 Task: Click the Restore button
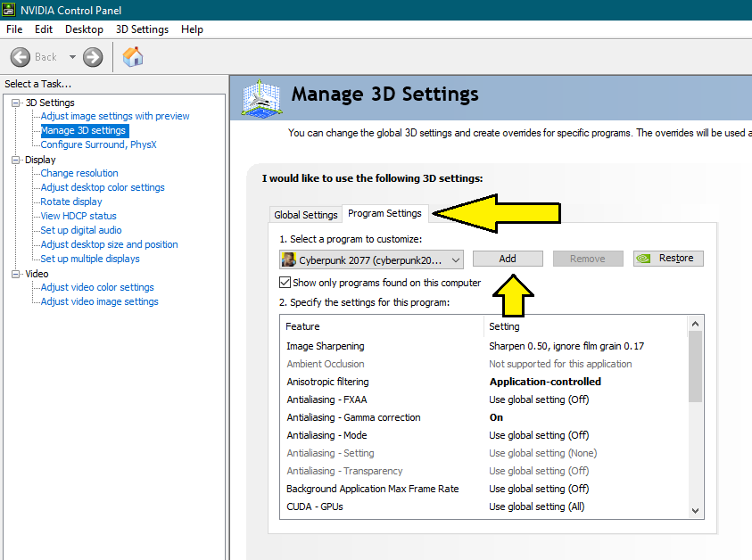(668, 259)
